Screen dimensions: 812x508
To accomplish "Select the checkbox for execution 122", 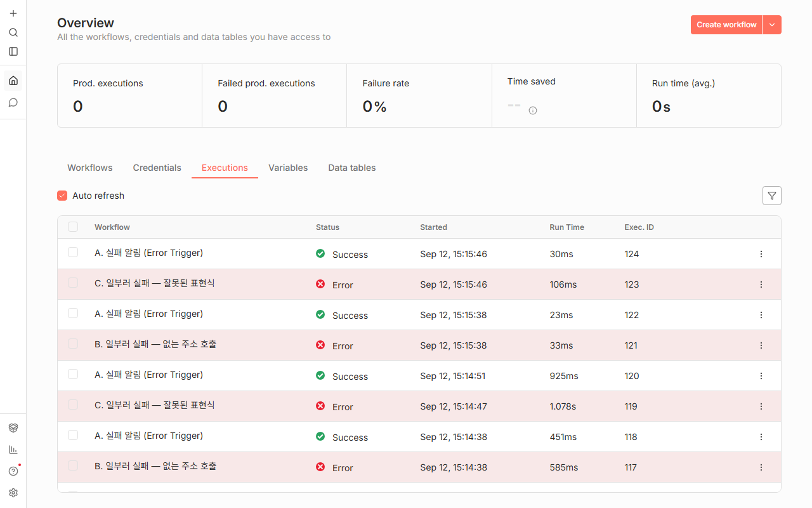I will pyautogui.click(x=73, y=313).
